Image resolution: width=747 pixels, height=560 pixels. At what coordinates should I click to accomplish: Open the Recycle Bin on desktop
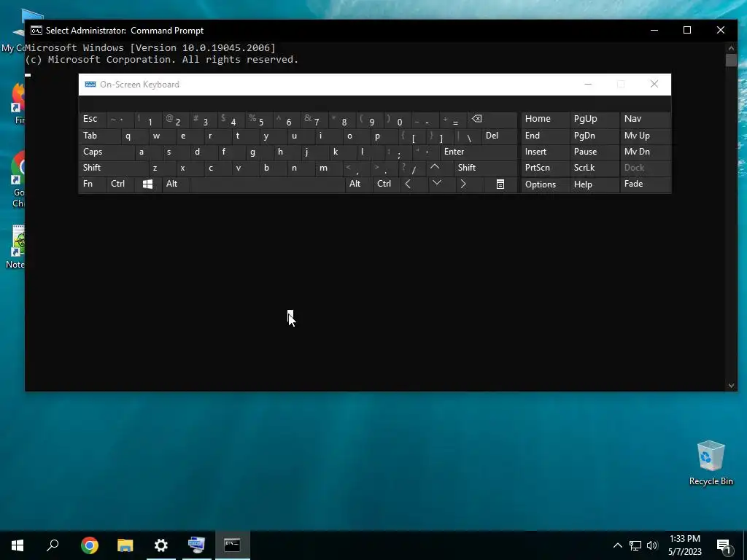pyautogui.click(x=711, y=463)
